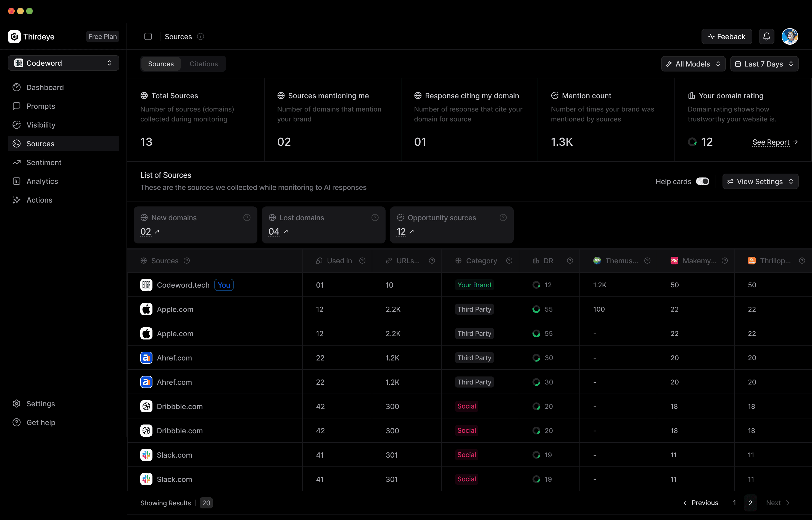
Task: Expand the Codeword workspace selector
Action: tap(64, 63)
